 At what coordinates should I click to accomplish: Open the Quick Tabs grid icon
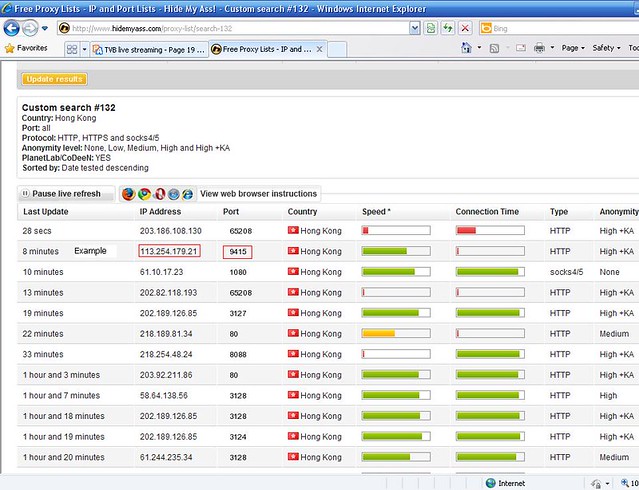(72, 50)
